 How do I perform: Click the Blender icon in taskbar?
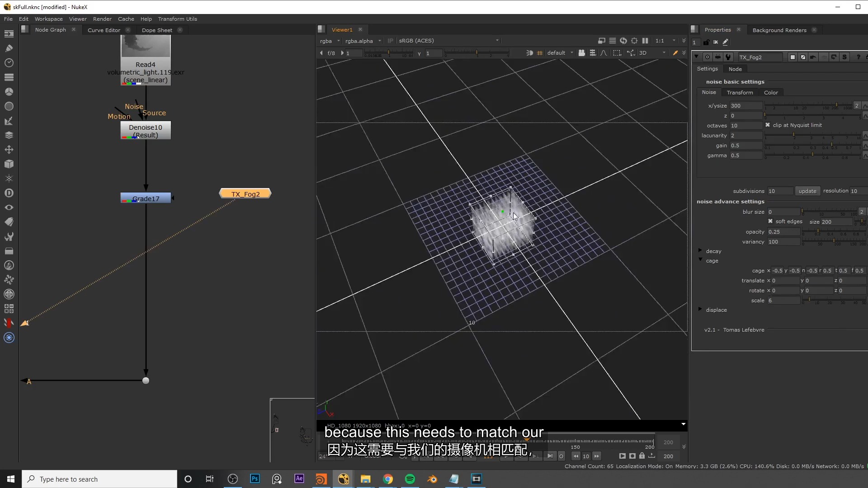click(432, 479)
